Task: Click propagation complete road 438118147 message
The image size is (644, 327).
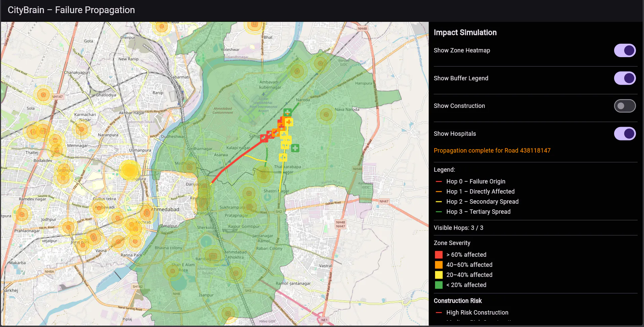Action: pos(492,151)
